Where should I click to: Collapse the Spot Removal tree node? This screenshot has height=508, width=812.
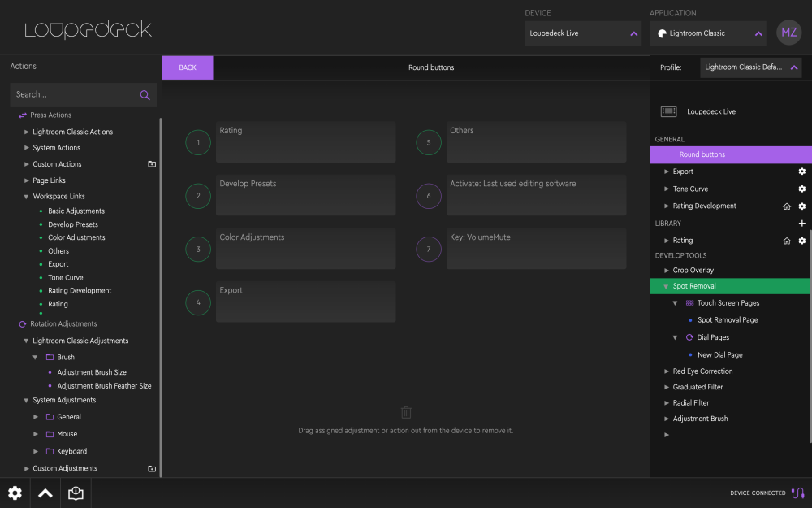pyautogui.click(x=666, y=286)
